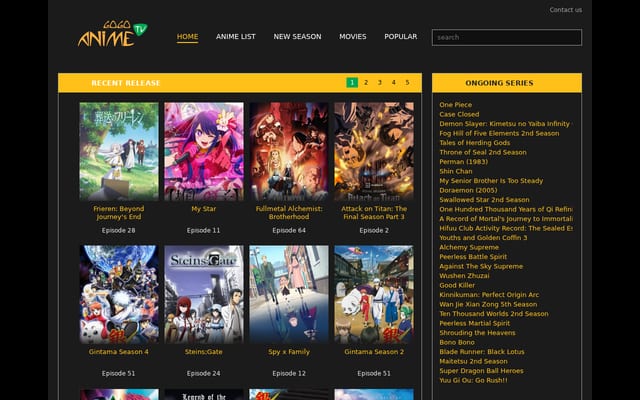Open Blade Runner: Black Lotus link
This screenshot has width=640, height=400.
click(x=482, y=352)
